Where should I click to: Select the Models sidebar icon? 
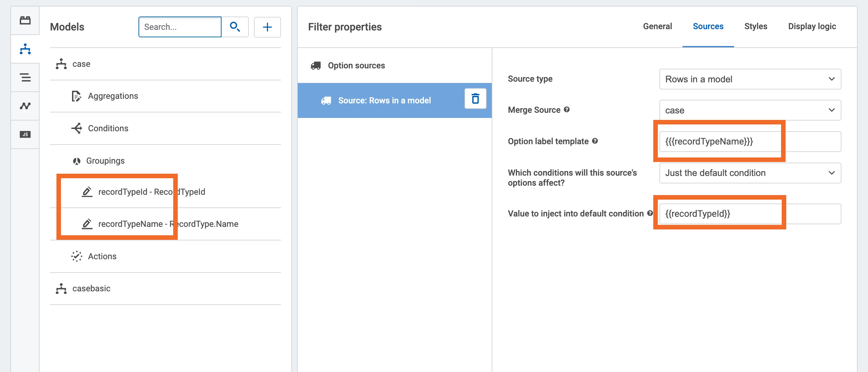pyautogui.click(x=25, y=49)
